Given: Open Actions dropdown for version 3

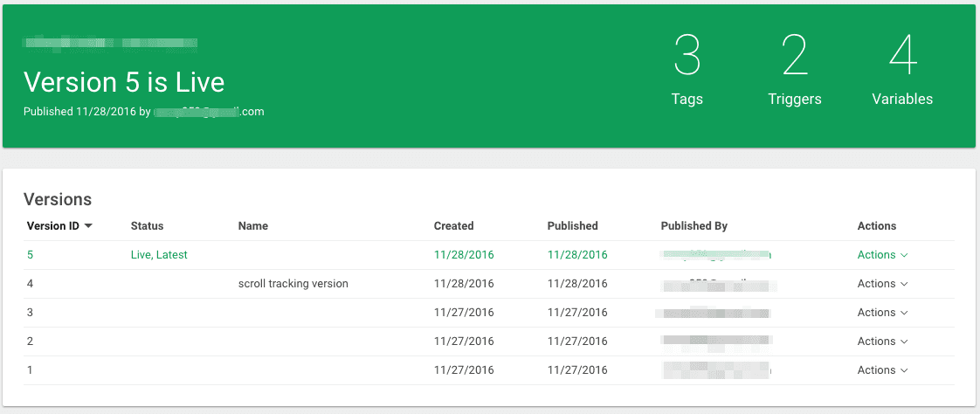Looking at the screenshot, I should click(882, 312).
